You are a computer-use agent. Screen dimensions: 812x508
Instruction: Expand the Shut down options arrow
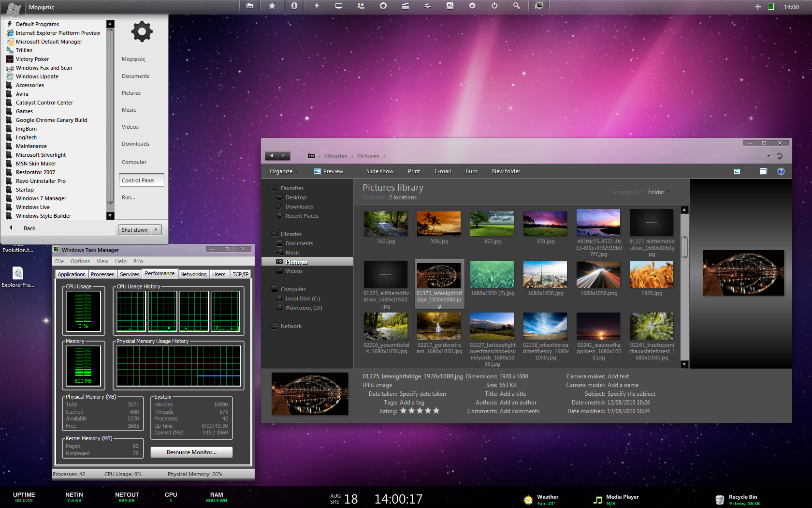coord(156,230)
